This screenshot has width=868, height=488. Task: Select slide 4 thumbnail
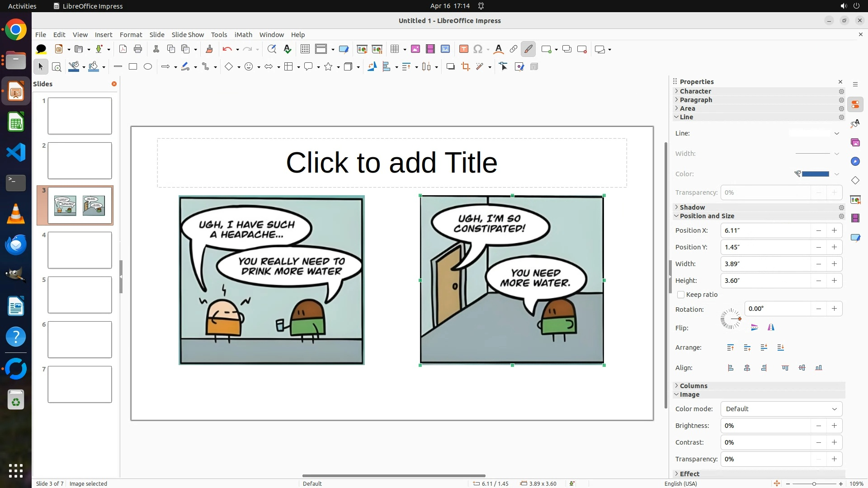click(80, 250)
